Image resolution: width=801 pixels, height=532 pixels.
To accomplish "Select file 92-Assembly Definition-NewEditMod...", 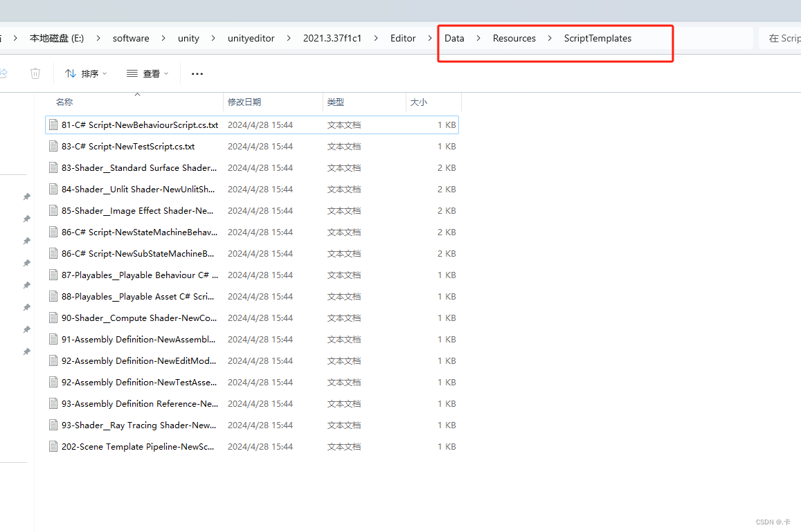I will click(x=252, y=361).
